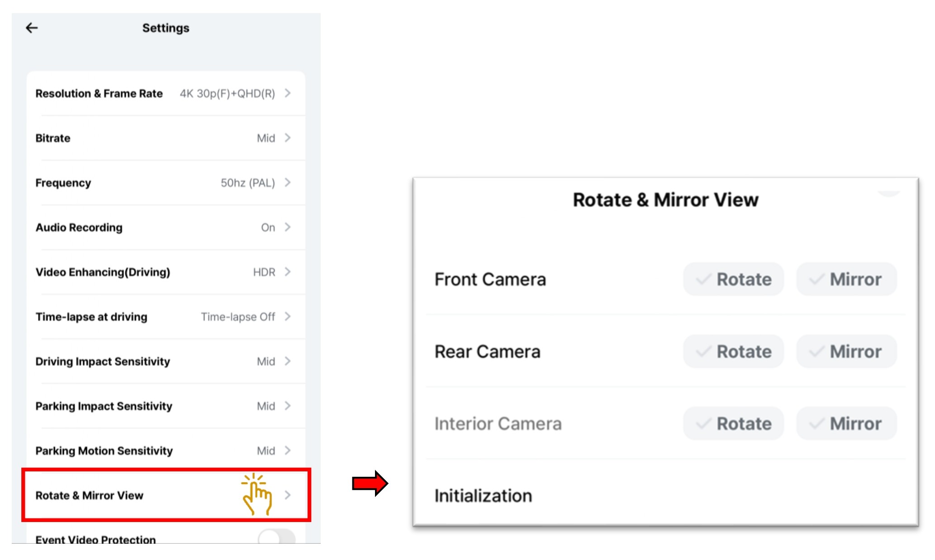Toggle Rotate for Front Camera
The image size is (935, 560).
(x=733, y=279)
